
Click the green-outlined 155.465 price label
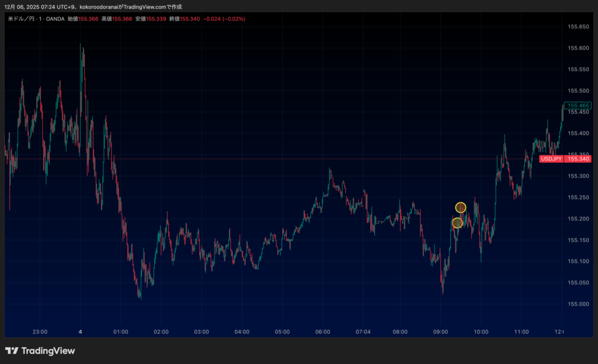579,106
